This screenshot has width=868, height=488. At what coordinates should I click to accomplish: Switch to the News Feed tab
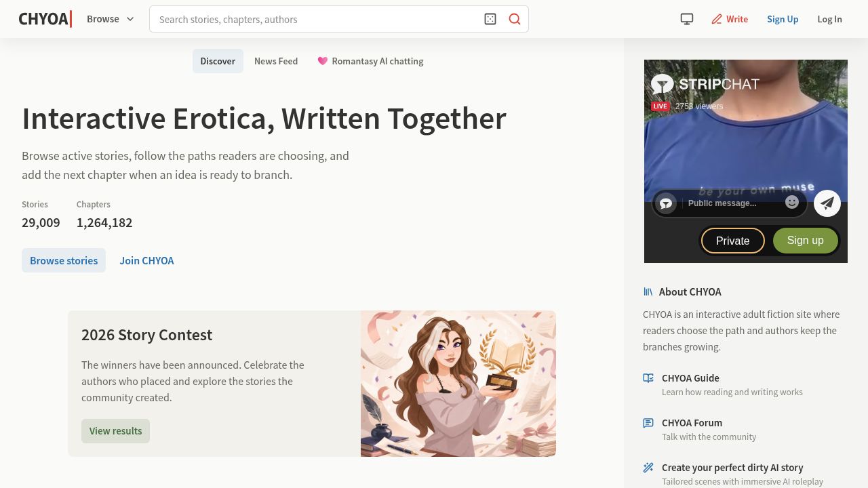(x=276, y=61)
